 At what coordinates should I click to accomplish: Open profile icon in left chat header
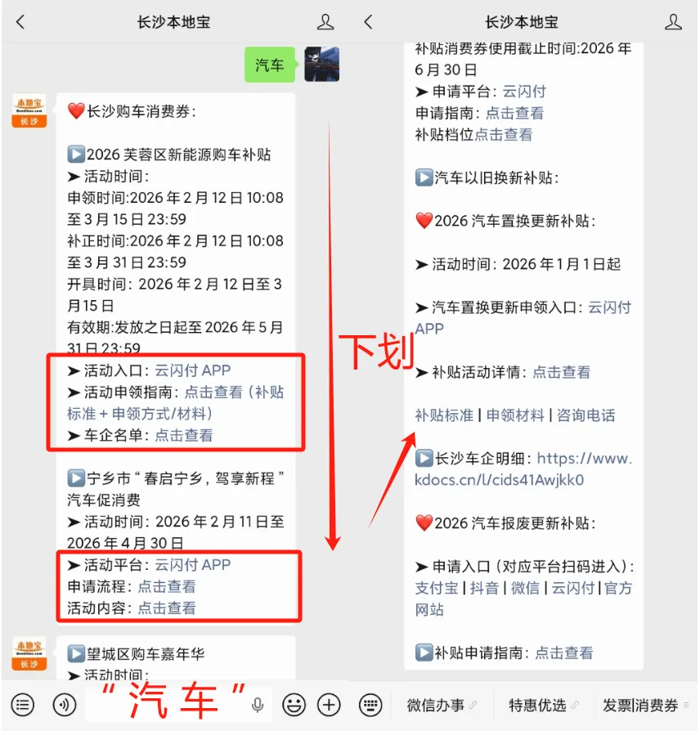point(325,22)
